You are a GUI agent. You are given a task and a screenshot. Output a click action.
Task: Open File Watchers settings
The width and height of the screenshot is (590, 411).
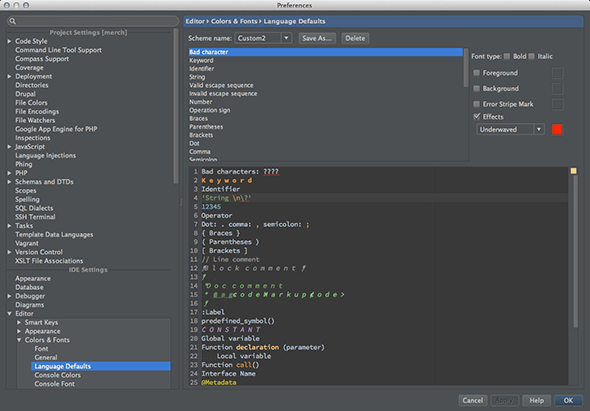coord(35,120)
